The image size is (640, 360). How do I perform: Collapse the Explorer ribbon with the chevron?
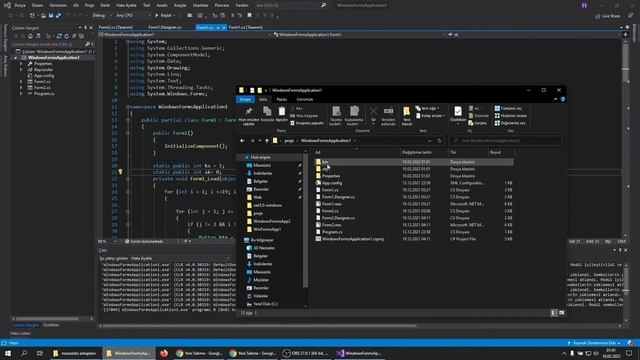pos(556,99)
